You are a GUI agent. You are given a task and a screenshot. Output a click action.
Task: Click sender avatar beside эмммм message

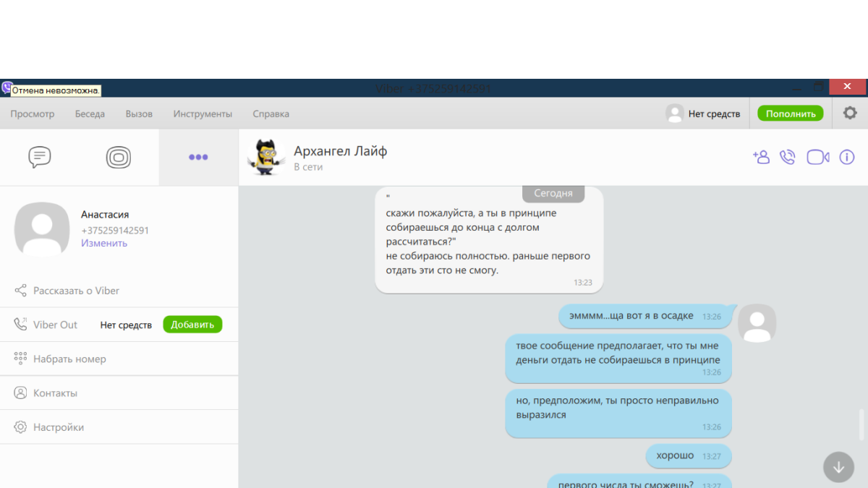tap(757, 322)
